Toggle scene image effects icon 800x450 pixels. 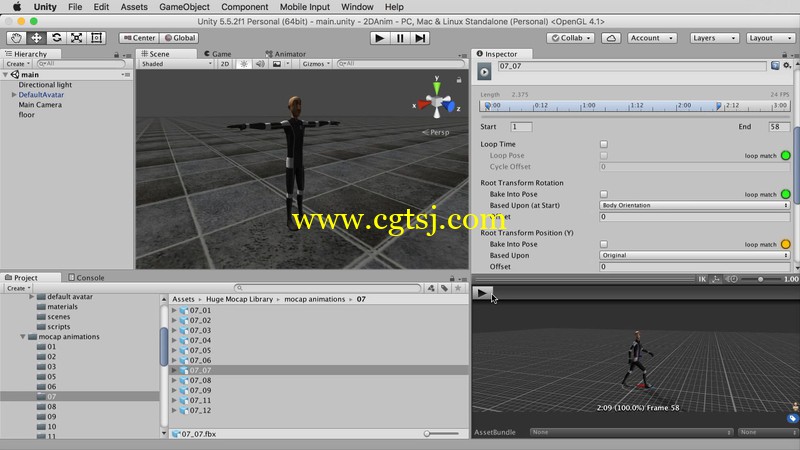277,64
